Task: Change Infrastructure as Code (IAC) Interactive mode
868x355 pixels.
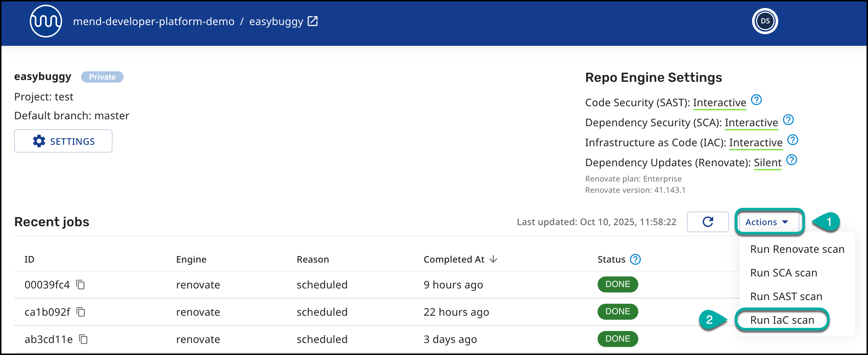Action: coord(756,143)
